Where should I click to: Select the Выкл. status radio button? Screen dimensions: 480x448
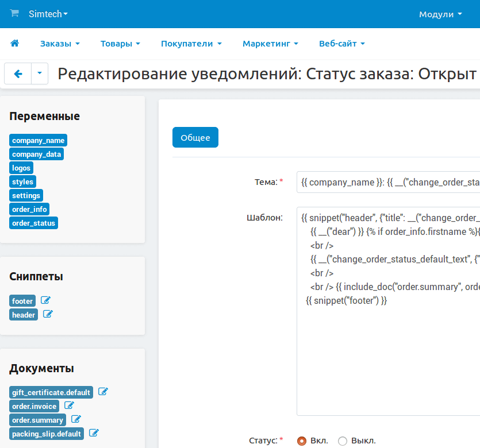coord(344,441)
